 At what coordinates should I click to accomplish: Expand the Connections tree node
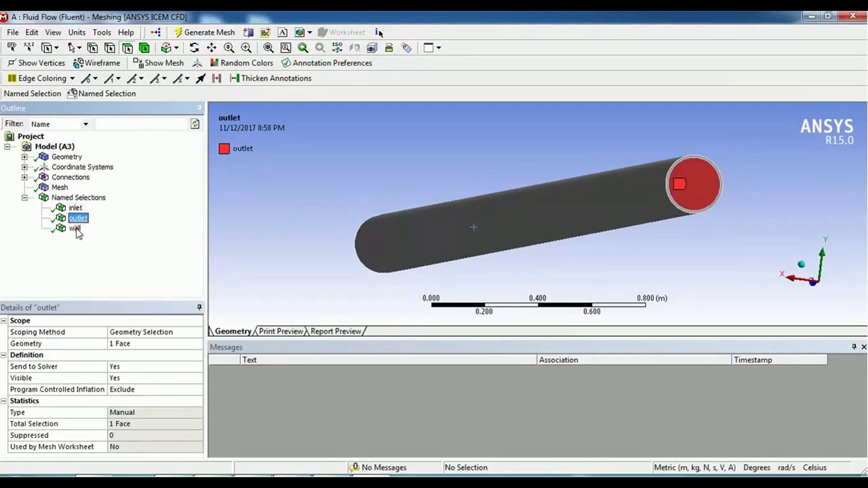(24, 177)
